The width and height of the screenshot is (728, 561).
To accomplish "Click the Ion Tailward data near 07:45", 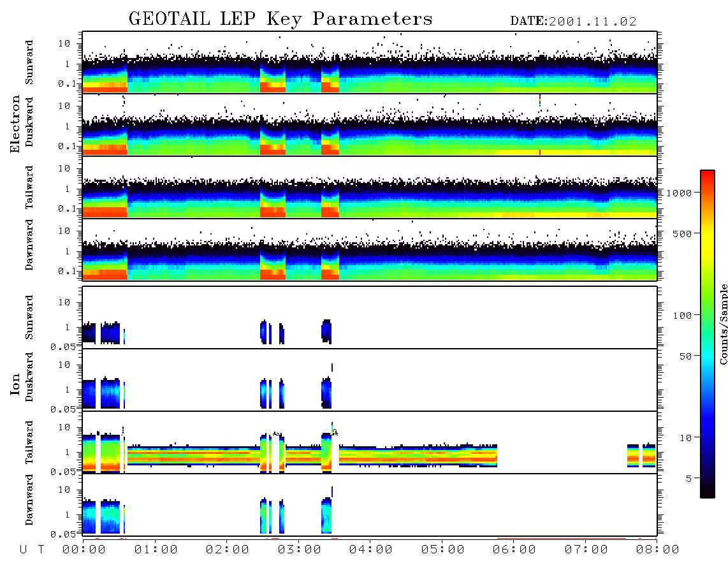I will (641, 456).
